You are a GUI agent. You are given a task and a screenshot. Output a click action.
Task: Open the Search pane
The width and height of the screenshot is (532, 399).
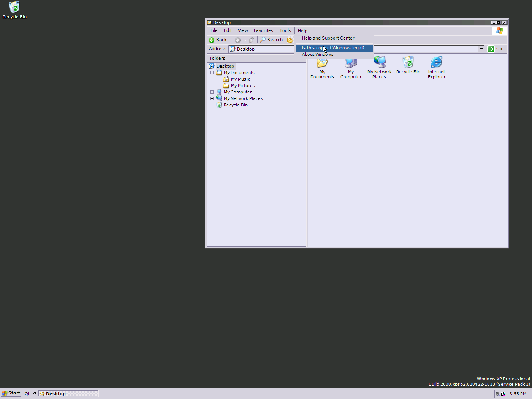271,40
